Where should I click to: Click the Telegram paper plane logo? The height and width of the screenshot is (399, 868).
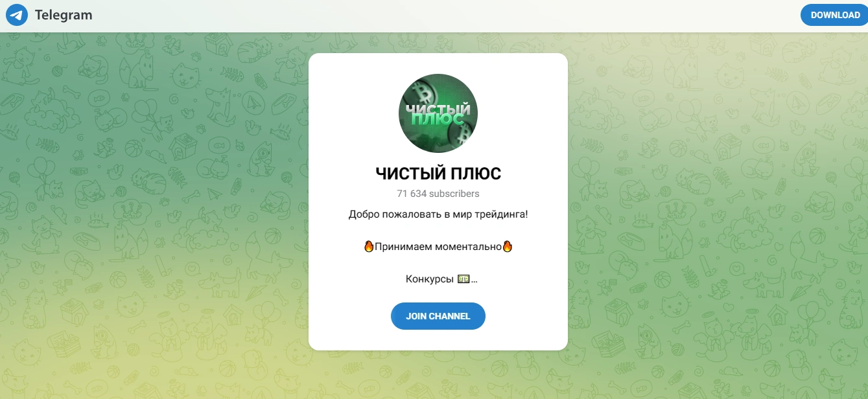point(17,15)
